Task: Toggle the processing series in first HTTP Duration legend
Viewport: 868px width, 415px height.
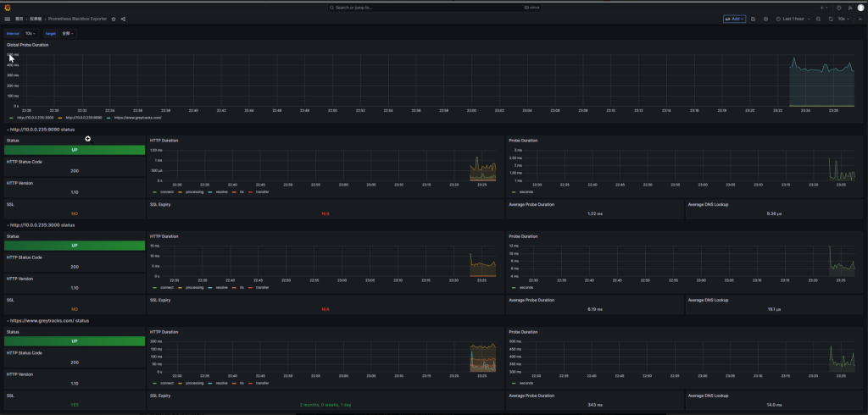Action: pyautogui.click(x=194, y=192)
